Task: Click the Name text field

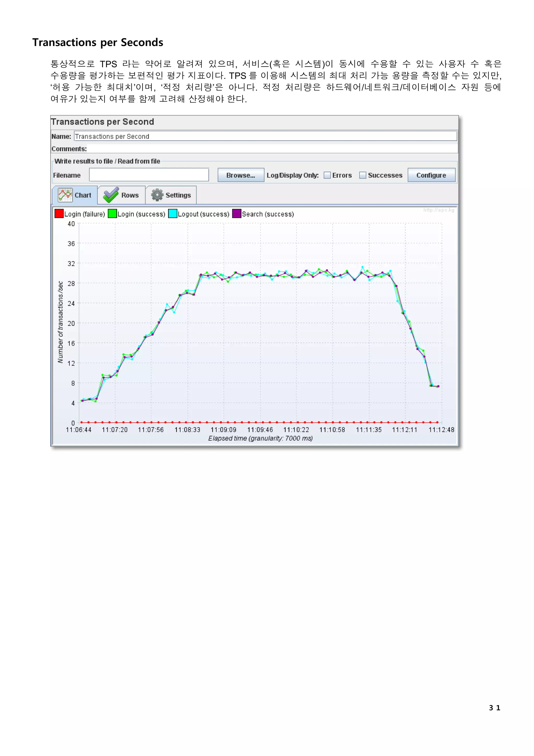Action: pos(265,136)
